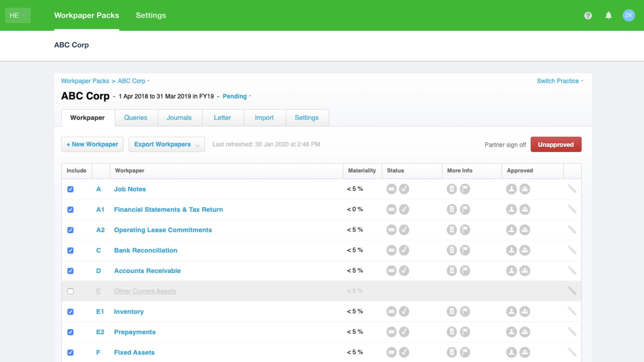Click the flag/bookmark icon for Bank Reconciliation

point(465,250)
